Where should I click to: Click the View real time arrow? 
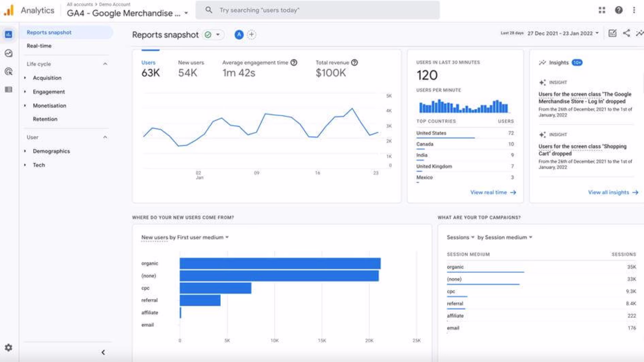pyautogui.click(x=513, y=192)
